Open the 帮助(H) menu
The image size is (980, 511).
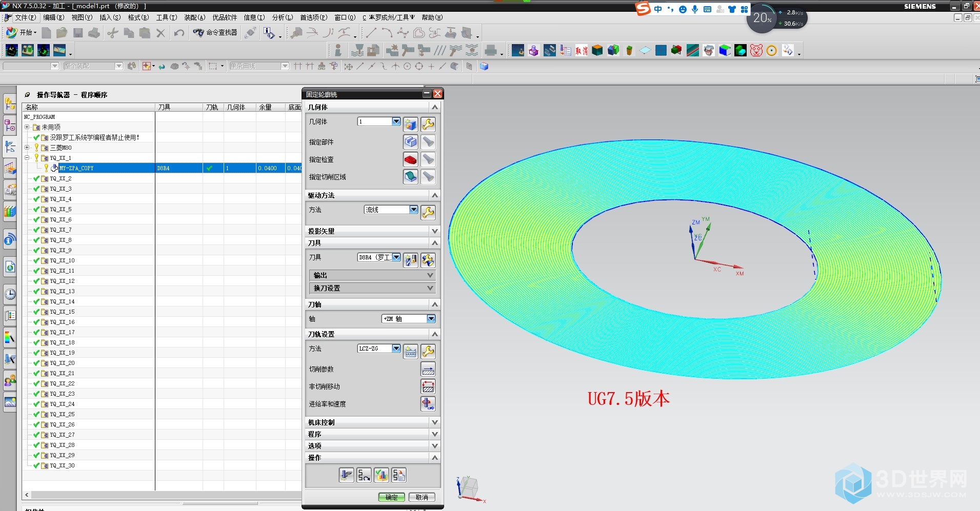[432, 17]
